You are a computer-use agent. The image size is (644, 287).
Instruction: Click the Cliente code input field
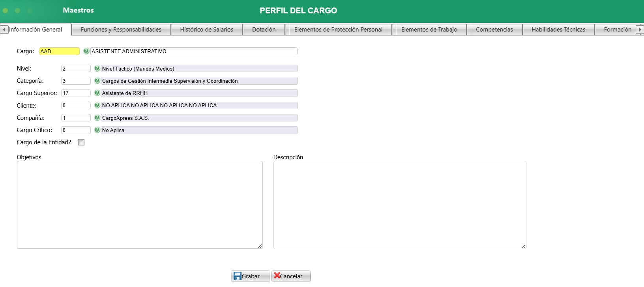(x=76, y=105)
